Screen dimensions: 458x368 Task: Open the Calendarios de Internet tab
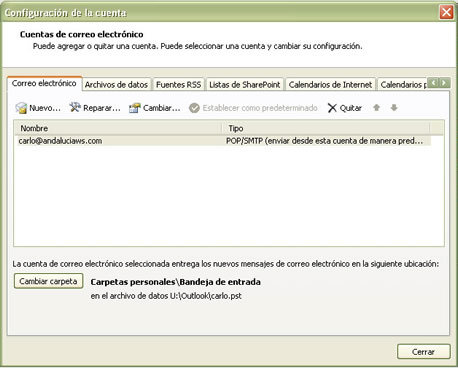click(330, 85)
